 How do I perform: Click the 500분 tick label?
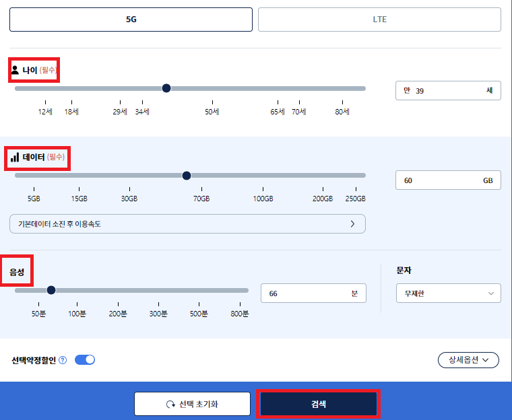pyautogui.click(x=199, y=314)
